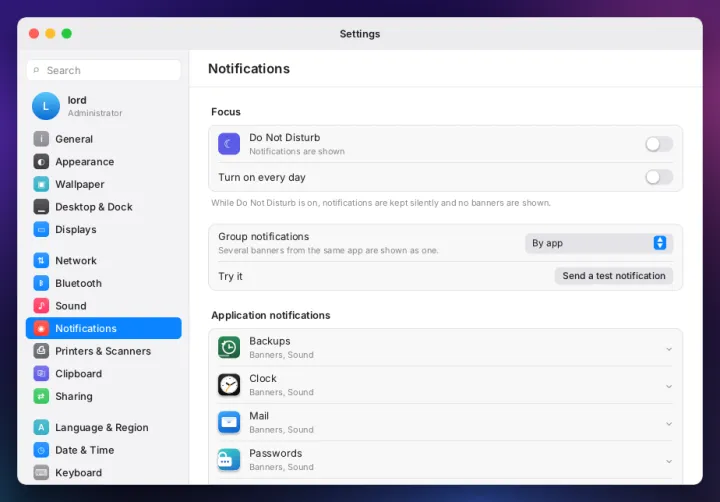The height and width of the screenshot is (502, 720).
Task: Open Desktop & Dock settings
Action: coord(104,207)
